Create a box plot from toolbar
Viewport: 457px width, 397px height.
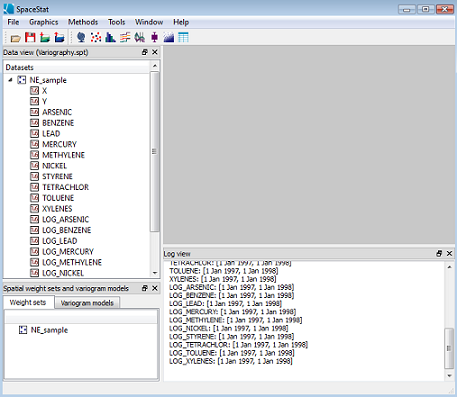[154, 37]
